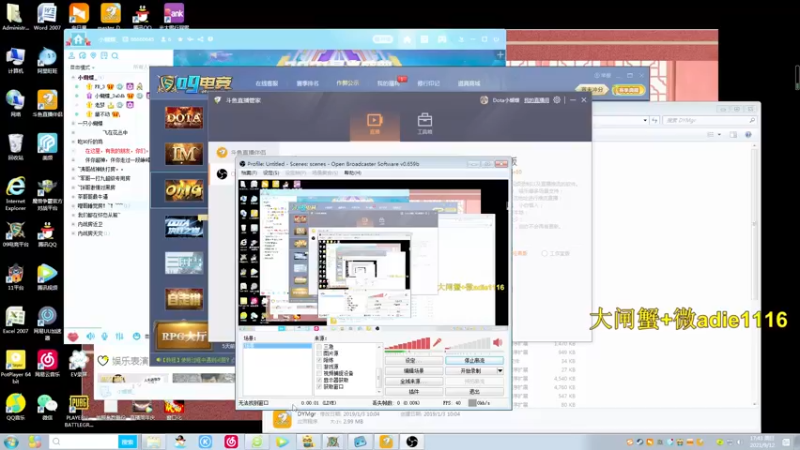Click the 停止串流 button in OBS

[474, 361]
